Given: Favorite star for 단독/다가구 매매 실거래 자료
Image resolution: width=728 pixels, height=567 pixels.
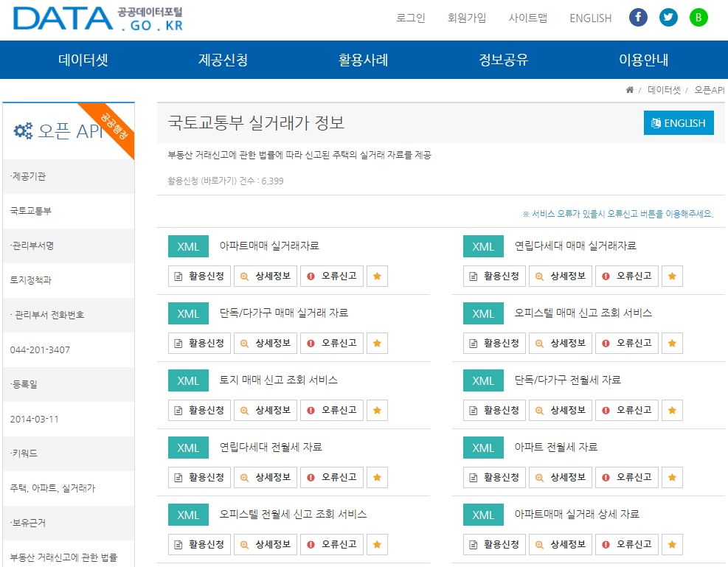Looking at the screenshot, I should [377, 344].
